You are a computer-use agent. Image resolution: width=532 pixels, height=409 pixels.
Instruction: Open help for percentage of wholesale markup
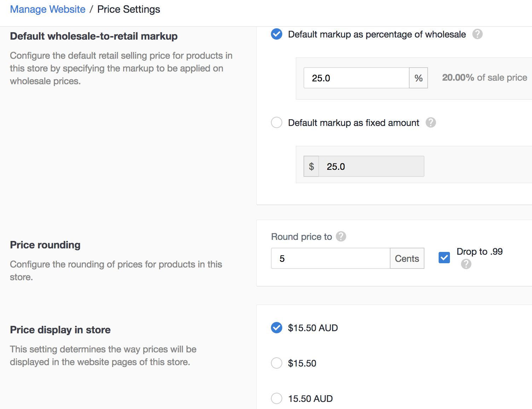(x=477, y=34)
